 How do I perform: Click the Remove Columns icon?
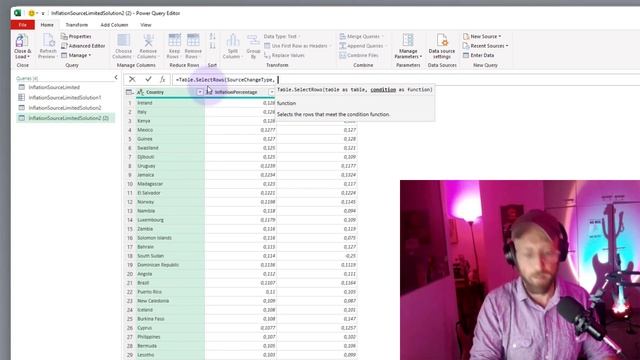(x=148, y=41)
